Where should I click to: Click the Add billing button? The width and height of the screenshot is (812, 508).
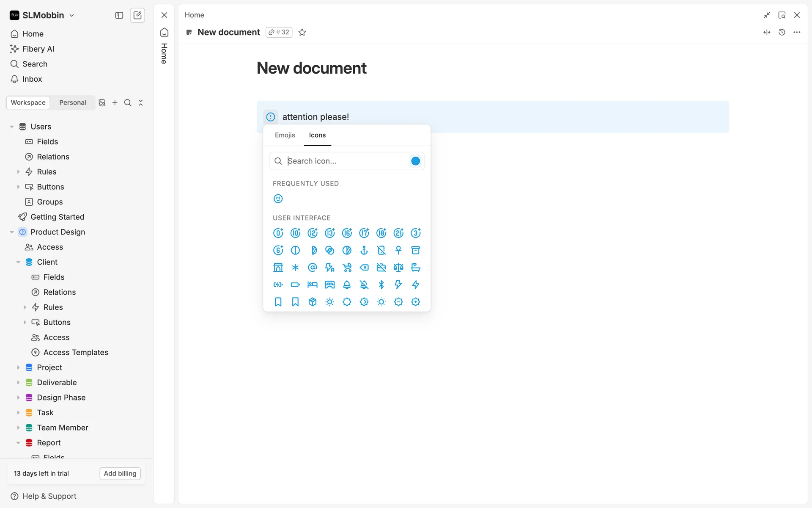[x=120, y=473]
